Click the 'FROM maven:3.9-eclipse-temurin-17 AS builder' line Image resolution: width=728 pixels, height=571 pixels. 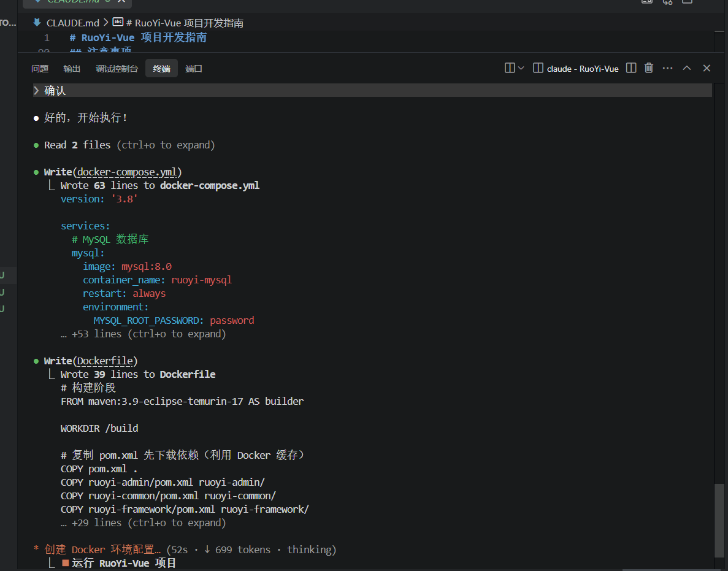(182, 402)
